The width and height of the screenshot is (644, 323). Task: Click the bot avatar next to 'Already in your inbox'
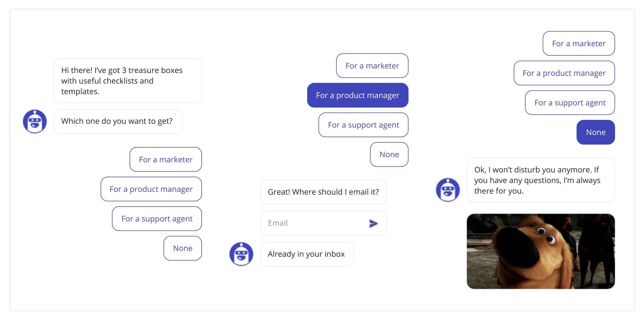(x=241, y=254)
